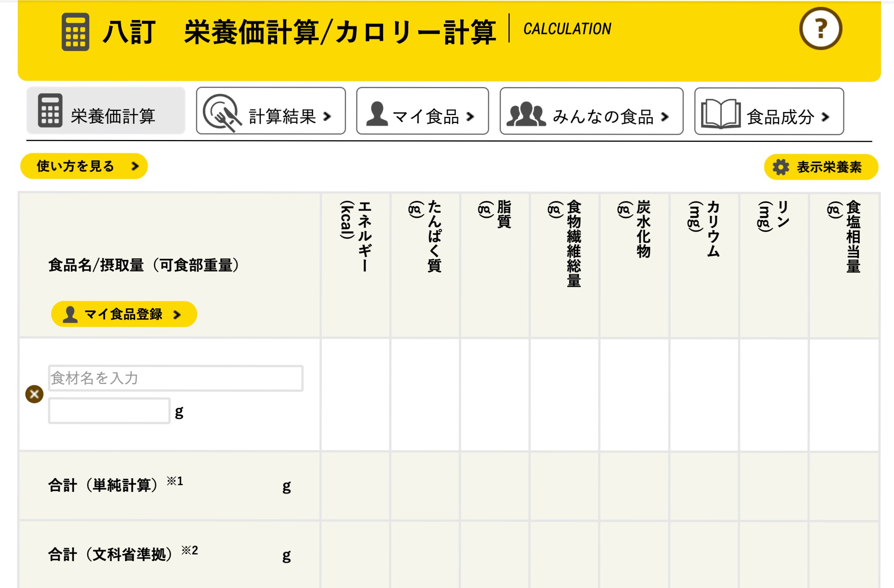This screenshot has height=588, width=894.
Task: Open the help question mark icon
Action: click(x=821, y=29)
